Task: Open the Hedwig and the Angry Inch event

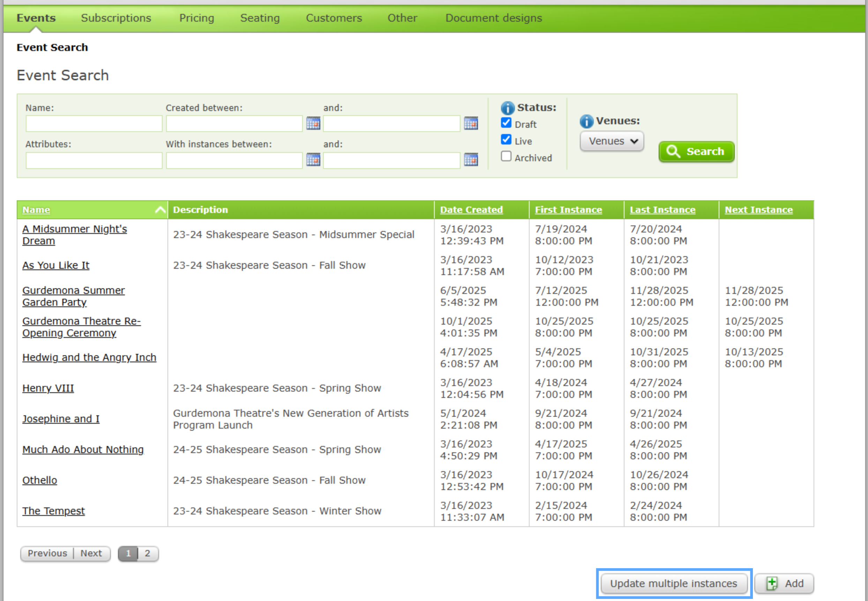Action: [89, 357]
